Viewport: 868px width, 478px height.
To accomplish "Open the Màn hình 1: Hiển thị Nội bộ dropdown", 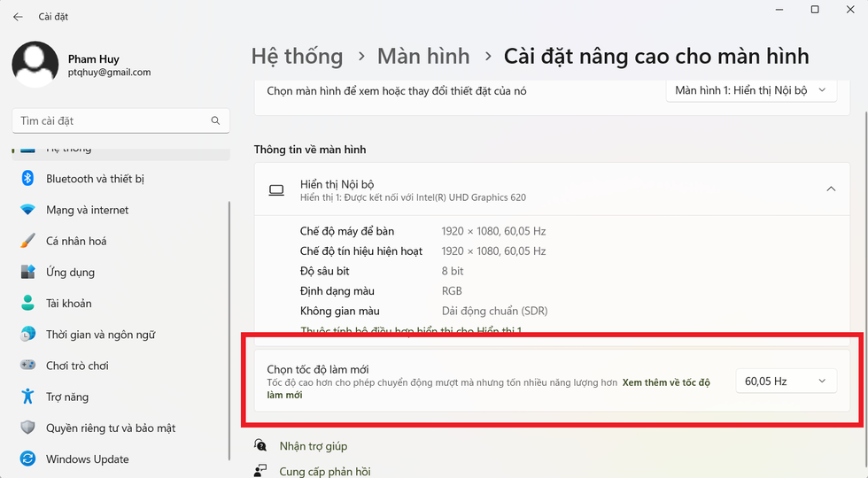I will (x=751, y=90).
